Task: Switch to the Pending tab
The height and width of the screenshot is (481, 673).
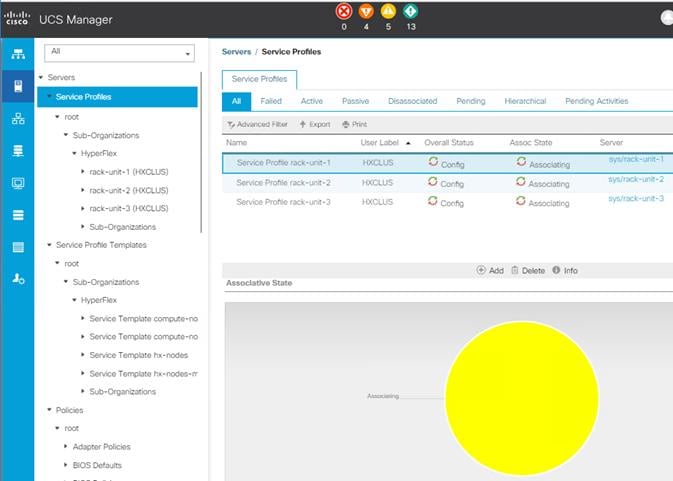Action: 470,101
